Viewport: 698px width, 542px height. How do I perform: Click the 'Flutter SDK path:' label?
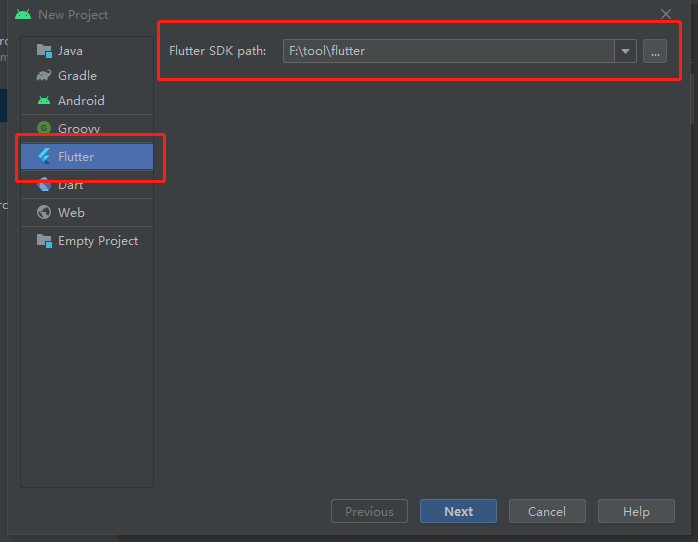pos(217,51)
